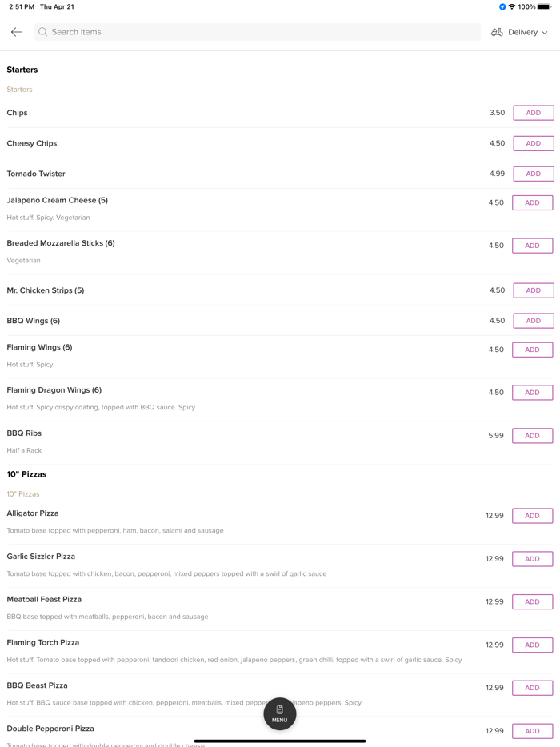Tap the back arrow icon
560x747 pixels.
coord(16,32)
